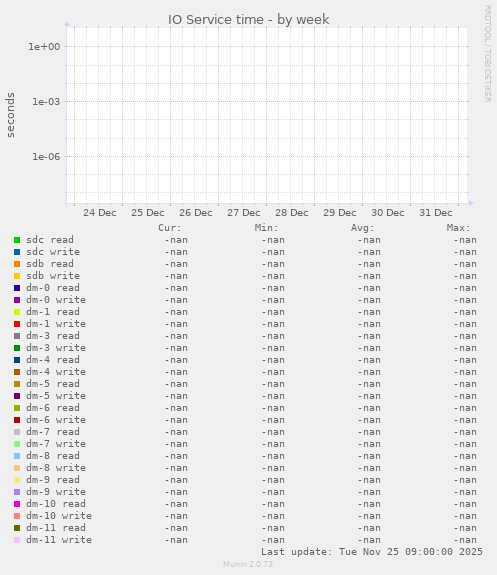This screenshot has width=497, height=575.
Task: Click the '1e-06' y-axis tick label
Action: pos(46,157)
